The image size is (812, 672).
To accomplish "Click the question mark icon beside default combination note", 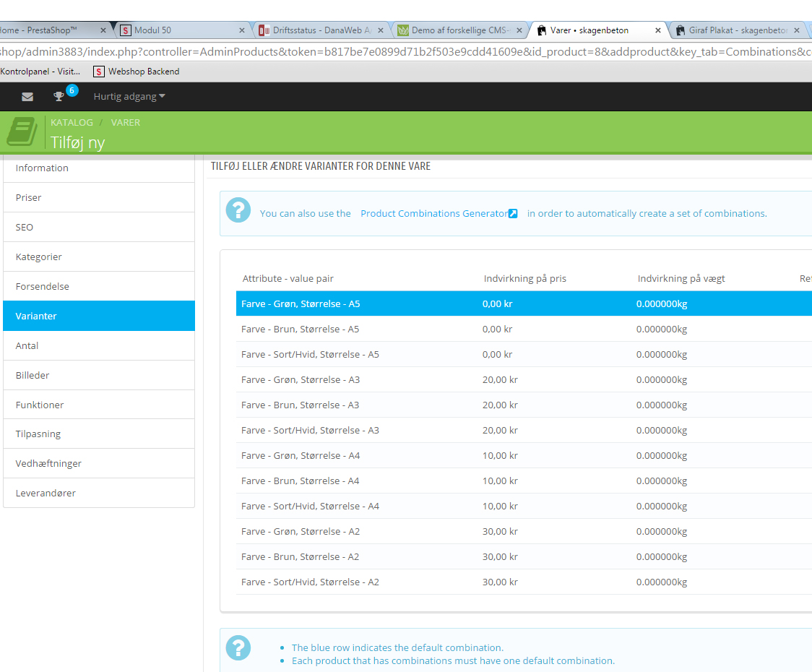I will pyautogui.click(x=238, y=648).
